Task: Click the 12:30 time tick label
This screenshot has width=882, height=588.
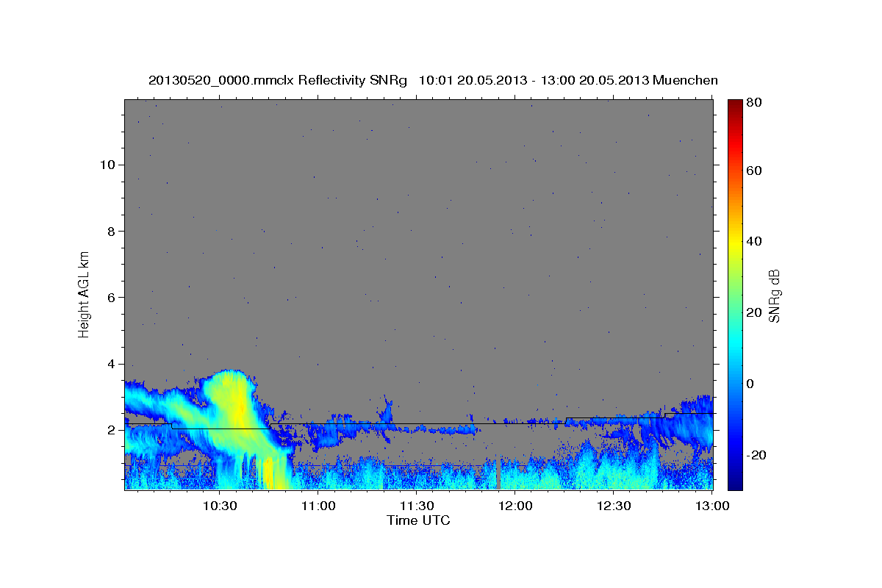Action: pos(614,506)
